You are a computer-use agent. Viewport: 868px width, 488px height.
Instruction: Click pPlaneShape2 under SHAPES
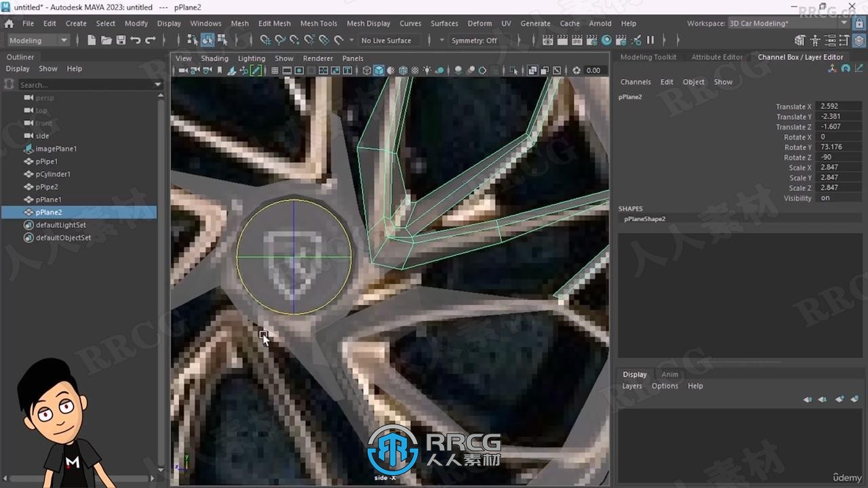(644, 219)
